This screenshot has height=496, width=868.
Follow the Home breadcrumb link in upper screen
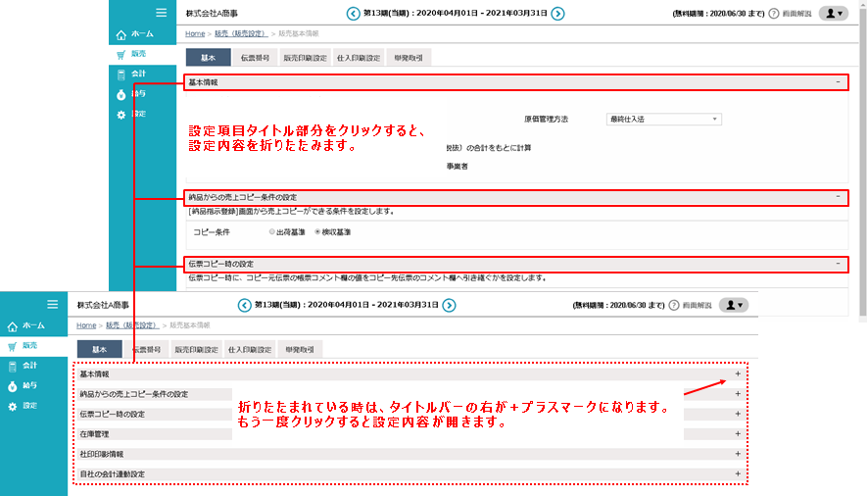click(195, 33)
